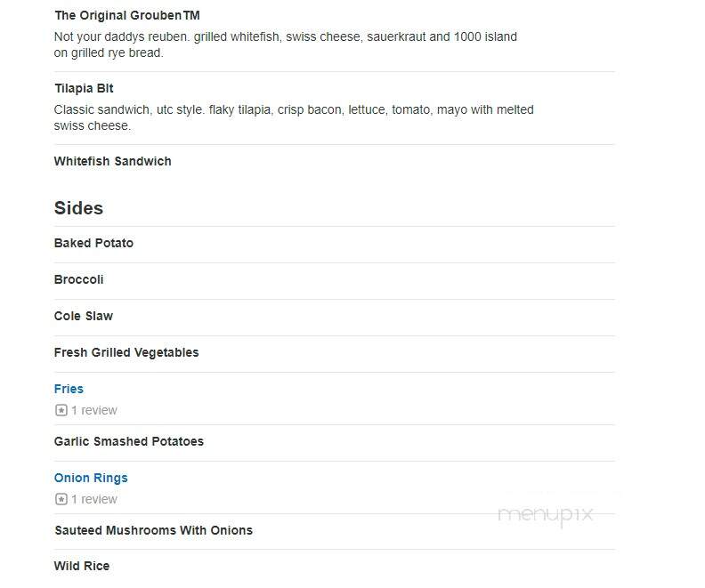View the 1 review text under Fries
The height and width of the screenshot is (588, 705).
[x=94, y=410]
